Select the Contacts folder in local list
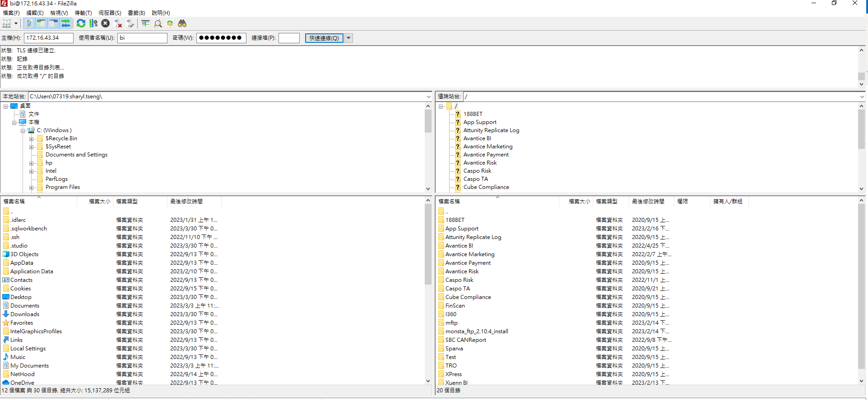This screenshot has width=868, height=400. (x=21, y=280)
